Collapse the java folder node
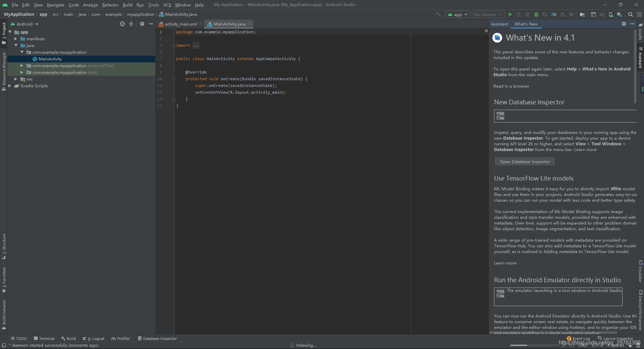This screenshot has width=644, height=349. click(x=16, y=45)
